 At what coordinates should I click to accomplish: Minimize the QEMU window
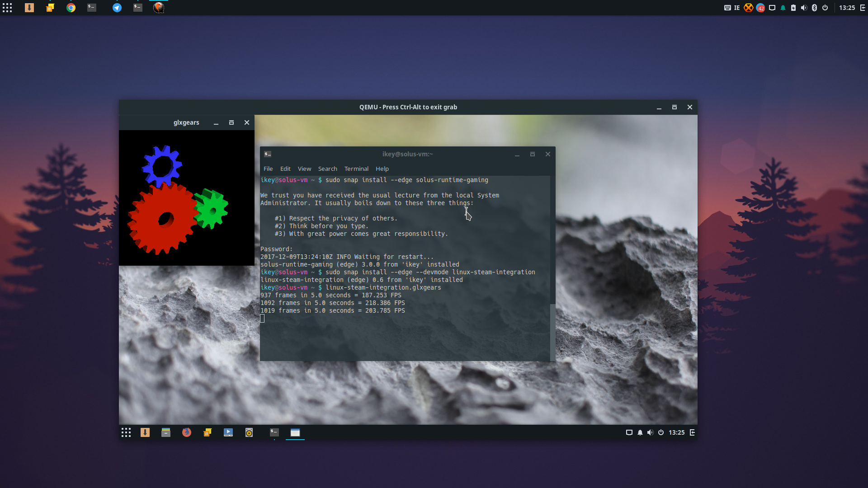tap(659, 108)
